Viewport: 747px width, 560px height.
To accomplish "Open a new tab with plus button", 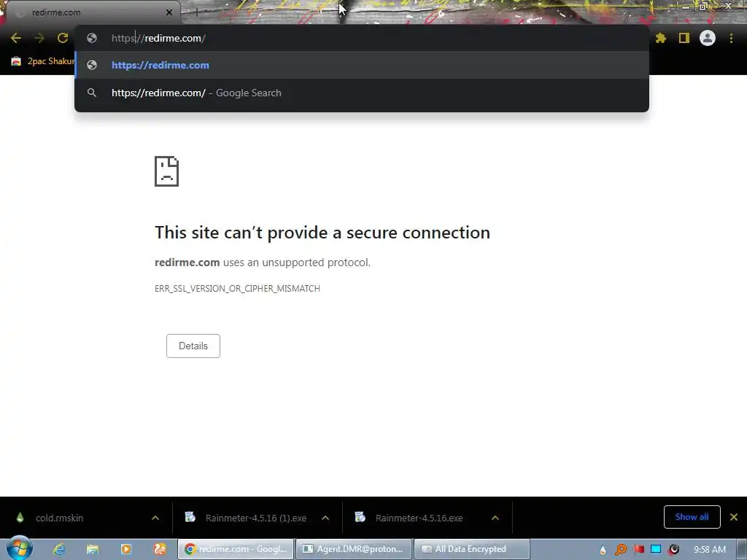I will 196,12.
